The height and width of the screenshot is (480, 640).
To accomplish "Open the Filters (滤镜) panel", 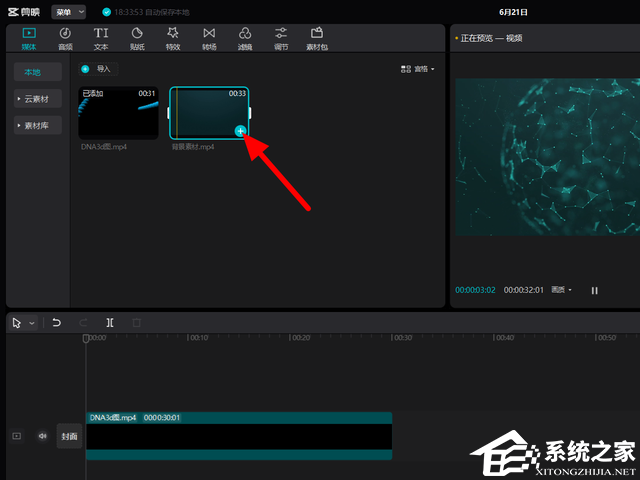I will (245, 38).
